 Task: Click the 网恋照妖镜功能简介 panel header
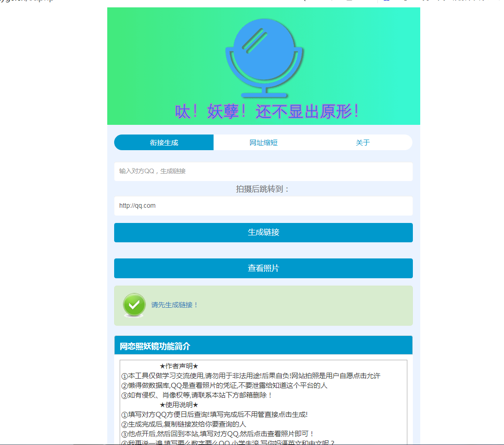[263, 345]
